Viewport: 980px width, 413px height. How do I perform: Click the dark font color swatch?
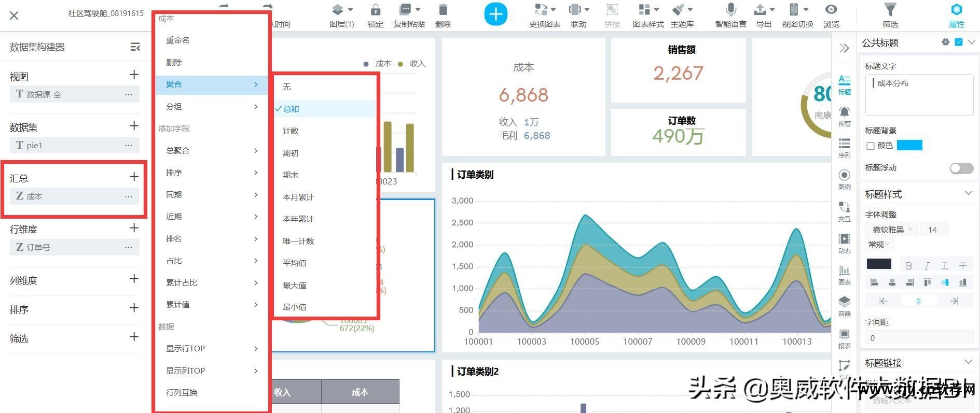879,264
